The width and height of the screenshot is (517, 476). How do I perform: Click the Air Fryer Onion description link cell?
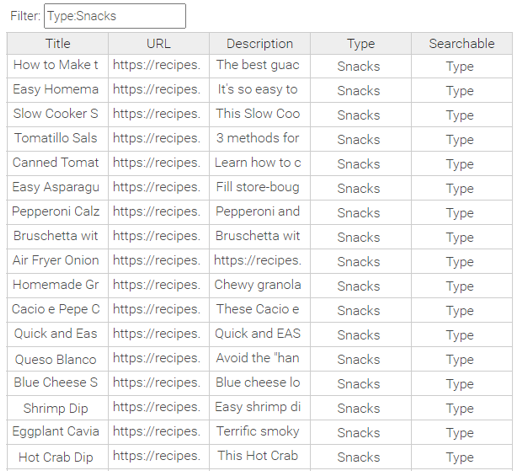pos(260,261)
